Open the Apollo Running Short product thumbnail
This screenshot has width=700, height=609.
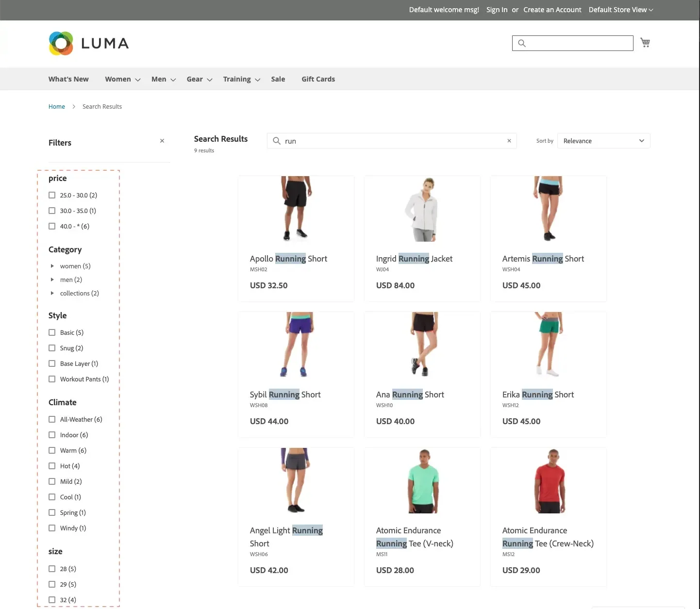click(296, 210)
